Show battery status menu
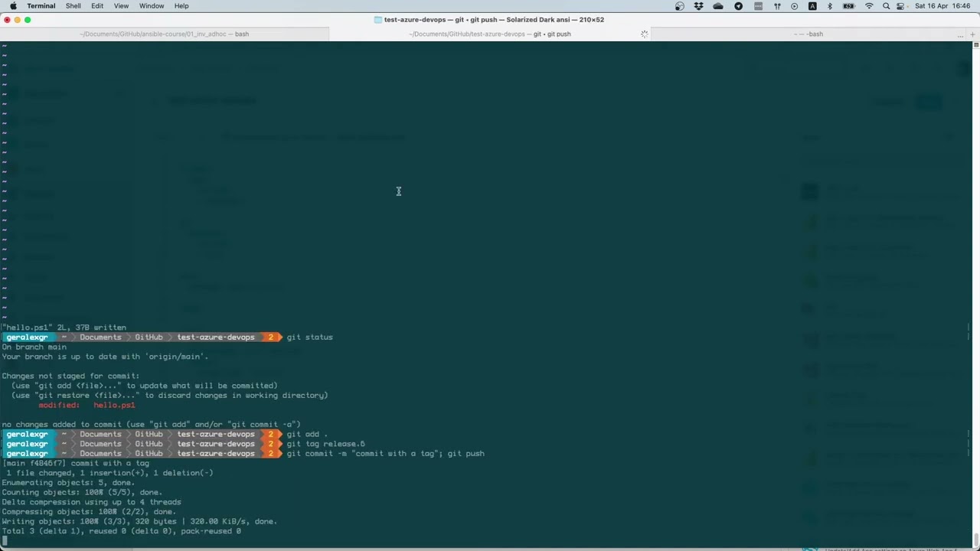The image size is (980, 551). (x=848, y=6)
